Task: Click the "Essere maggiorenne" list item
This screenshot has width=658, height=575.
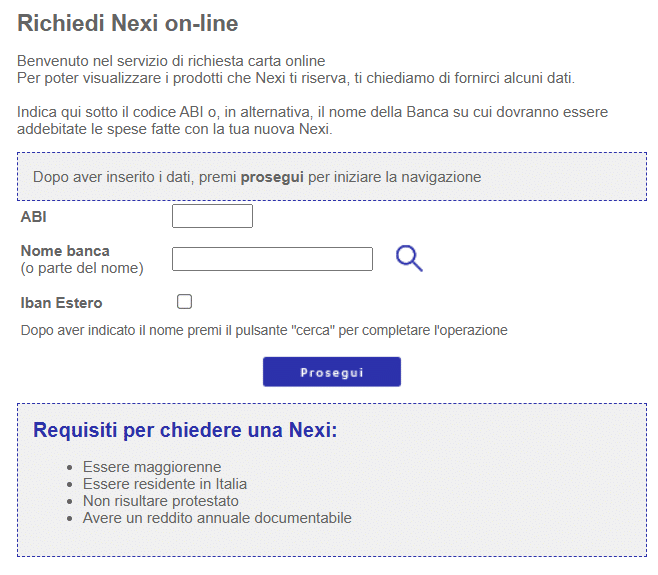Action: click(x=152, y=467)
